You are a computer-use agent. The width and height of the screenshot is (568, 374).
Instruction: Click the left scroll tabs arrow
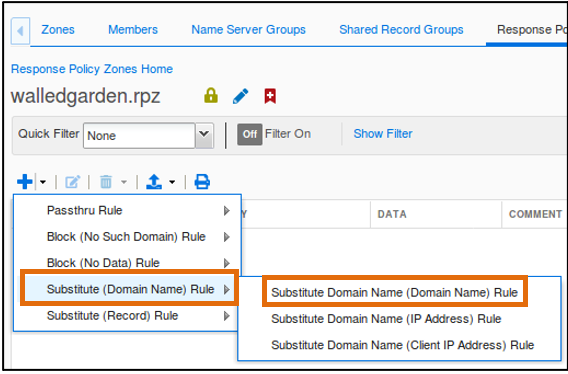[20, 31]
